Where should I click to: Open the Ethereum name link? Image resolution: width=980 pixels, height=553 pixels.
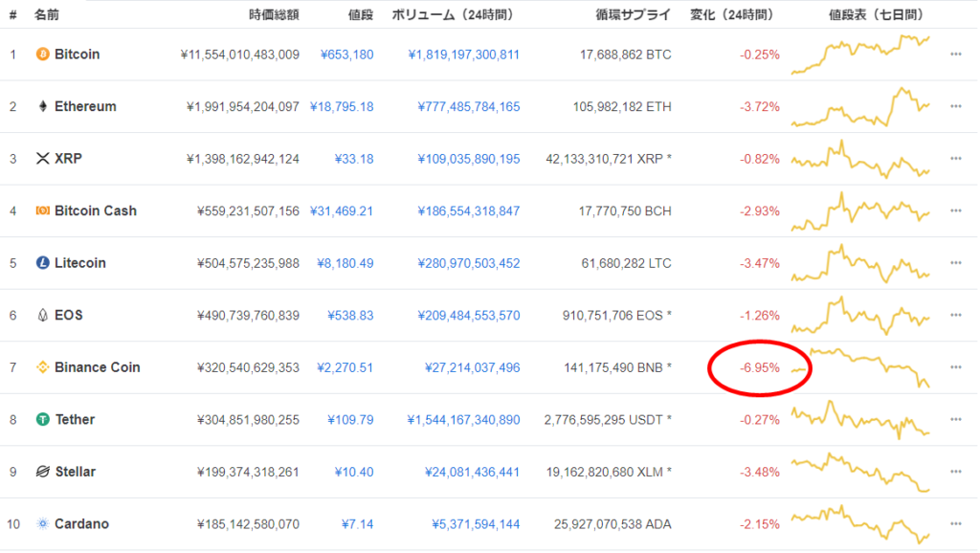pos(85,106)
